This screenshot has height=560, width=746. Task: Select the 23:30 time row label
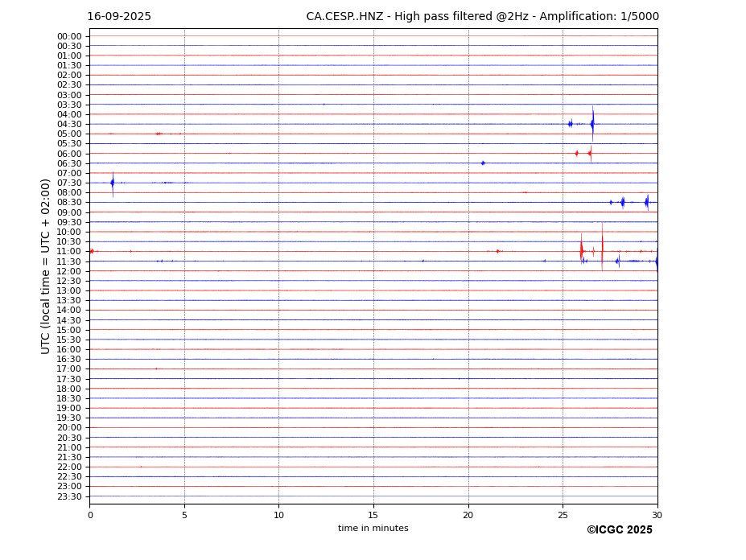[x=69, y=496]
